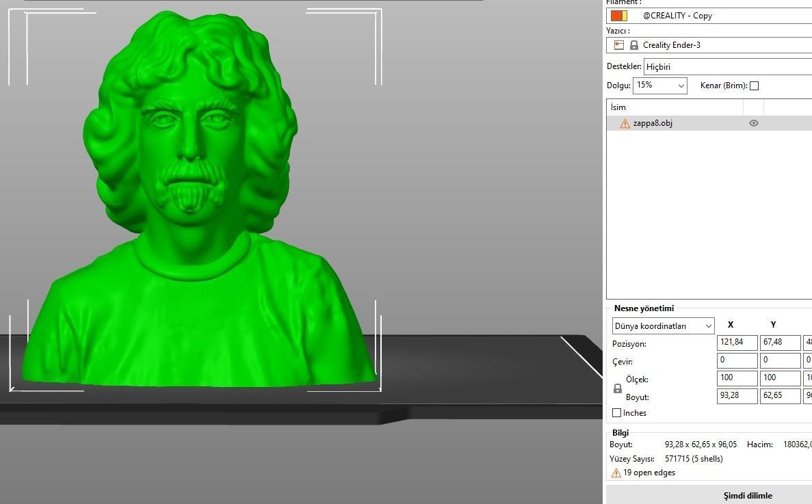Enable the Kenar (Brim) checkbox
The image size is (812, 504).
pos(754,86)
